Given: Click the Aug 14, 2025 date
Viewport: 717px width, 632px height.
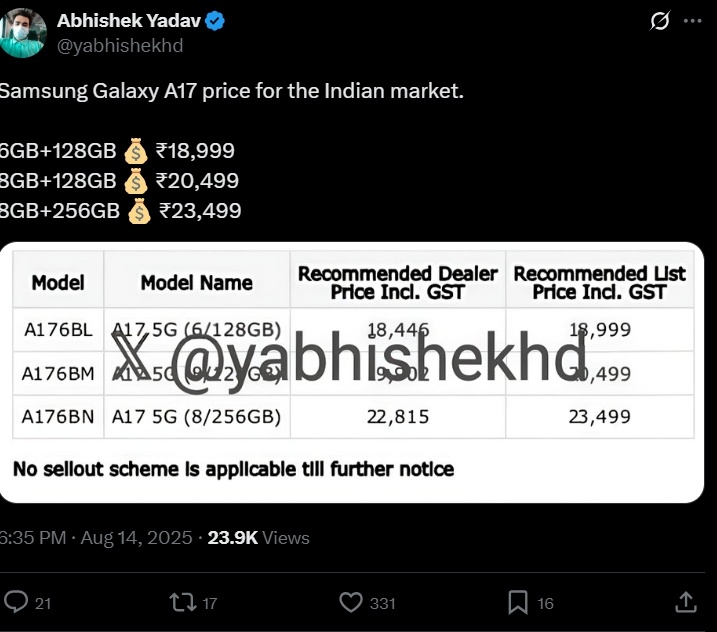Looking at the screenshot, I should pos(136,538).
